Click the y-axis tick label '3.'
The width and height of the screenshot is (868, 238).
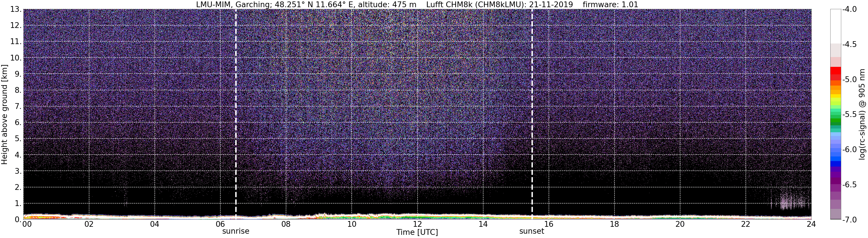(18, 171)
